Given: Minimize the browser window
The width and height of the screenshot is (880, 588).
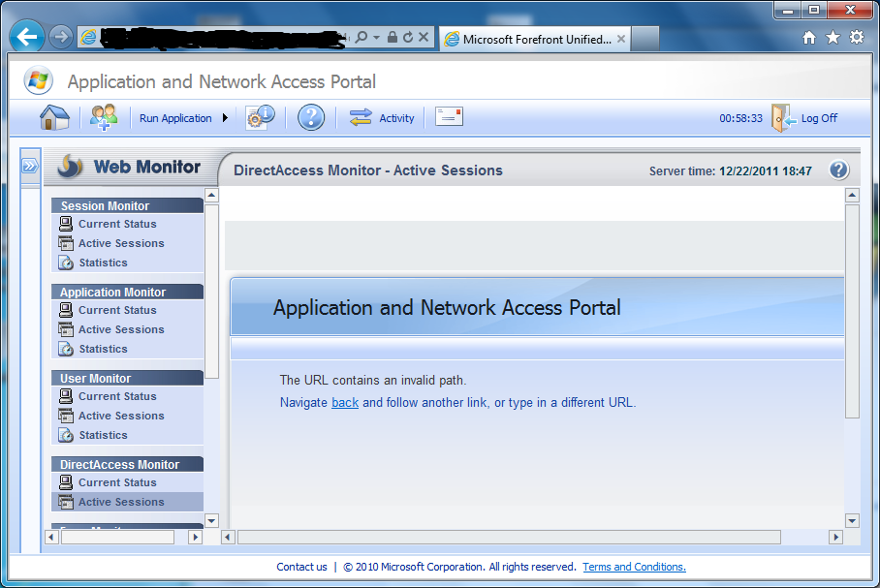Looking at the screenshot, I should click(787, 10).
